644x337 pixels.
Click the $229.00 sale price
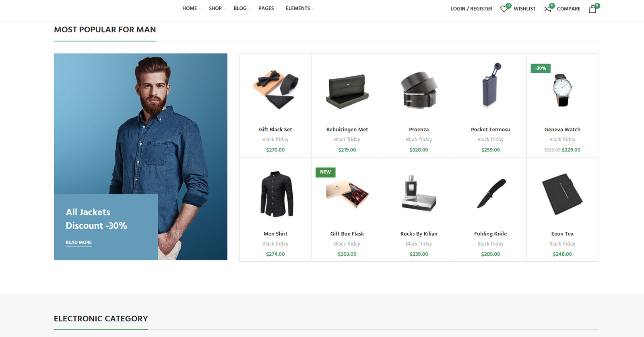pos(571,150)
